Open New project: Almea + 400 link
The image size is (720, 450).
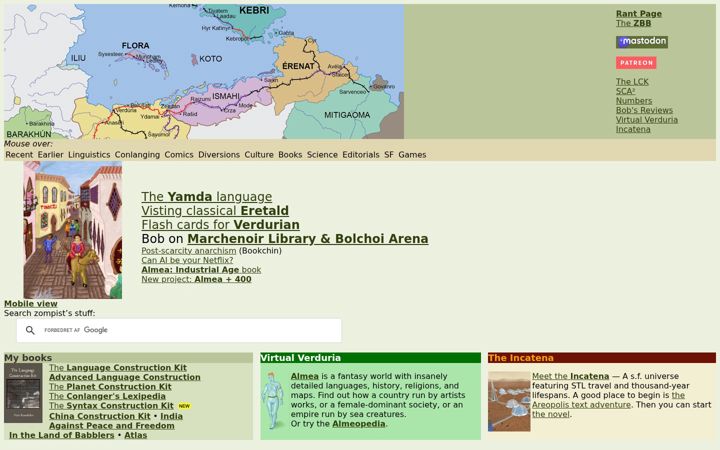[196, 280]
